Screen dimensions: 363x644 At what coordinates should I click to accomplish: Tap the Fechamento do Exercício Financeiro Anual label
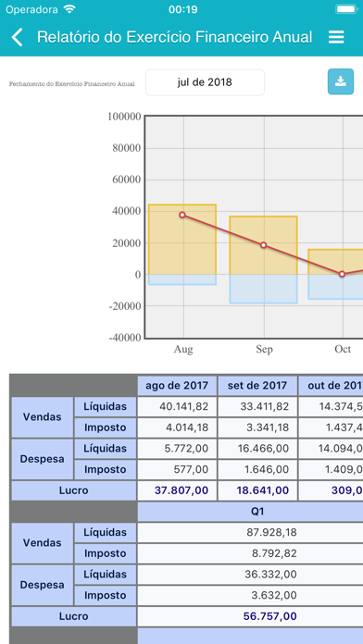[72, 84]
